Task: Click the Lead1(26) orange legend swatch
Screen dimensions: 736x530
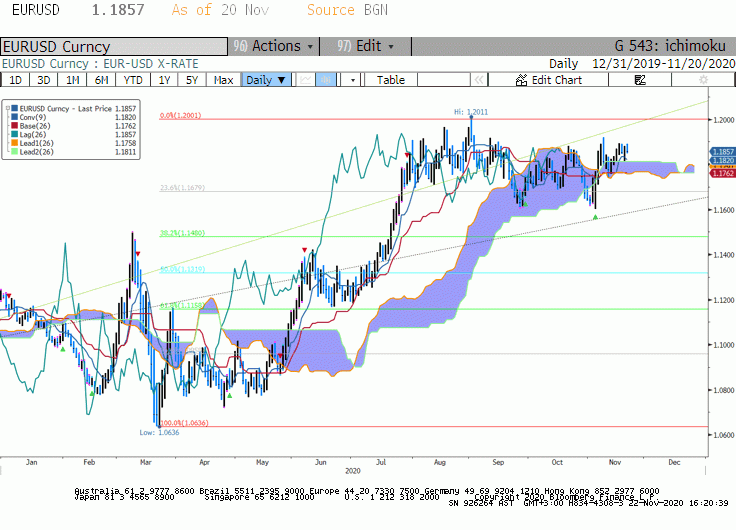Action: [15, 143]
